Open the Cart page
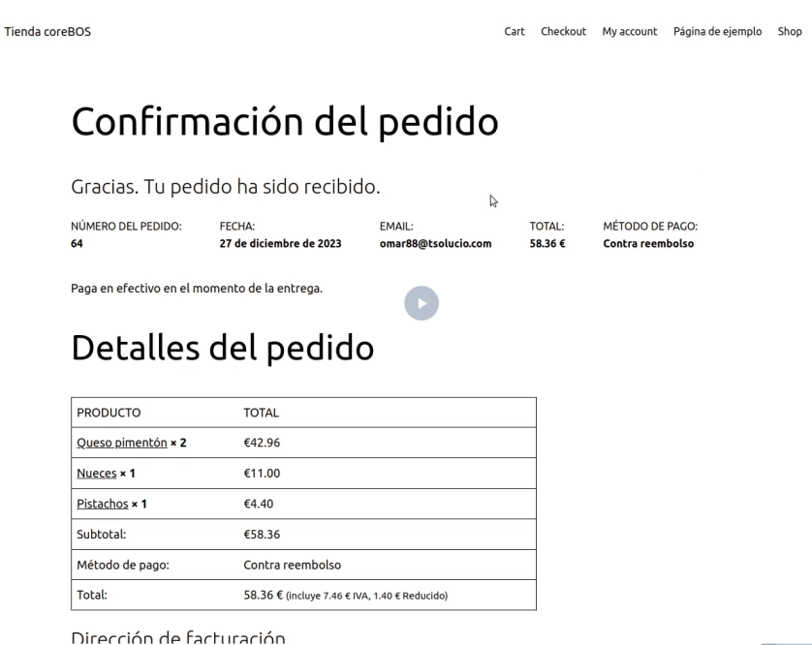812x645 pixels. click(x=515, y=32)
